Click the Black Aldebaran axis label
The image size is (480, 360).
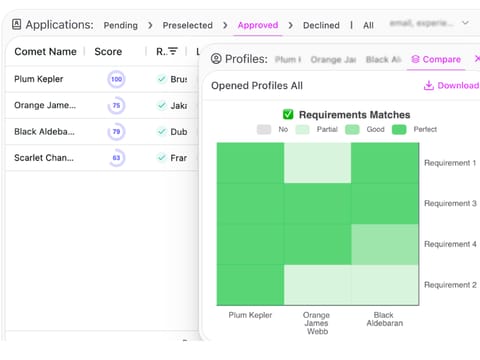[x=385, y=319]
